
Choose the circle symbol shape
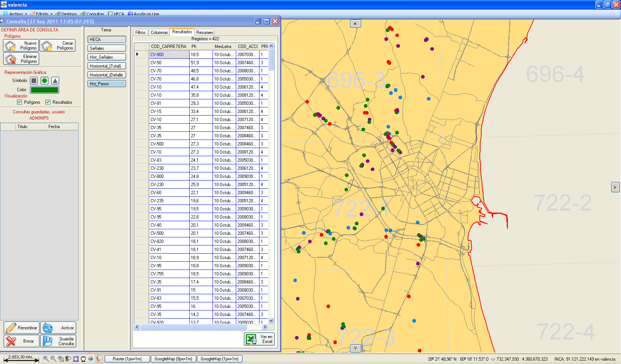(x=44, y=80)
